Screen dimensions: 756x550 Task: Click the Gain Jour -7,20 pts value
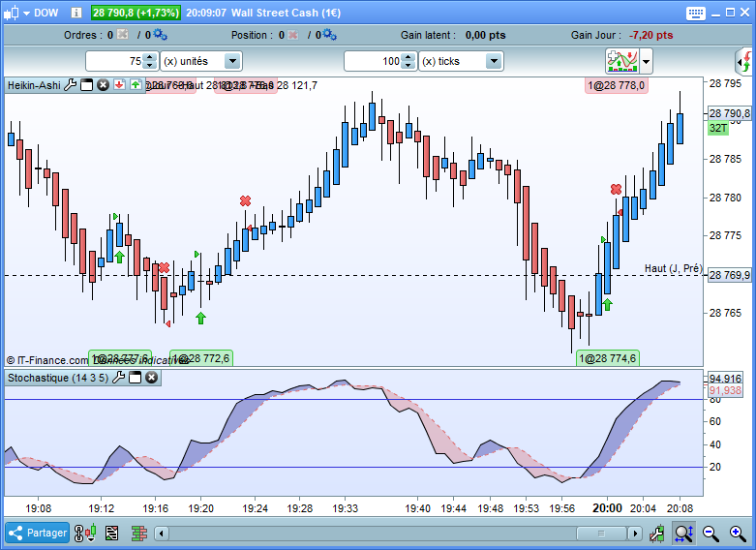point(650,35)
